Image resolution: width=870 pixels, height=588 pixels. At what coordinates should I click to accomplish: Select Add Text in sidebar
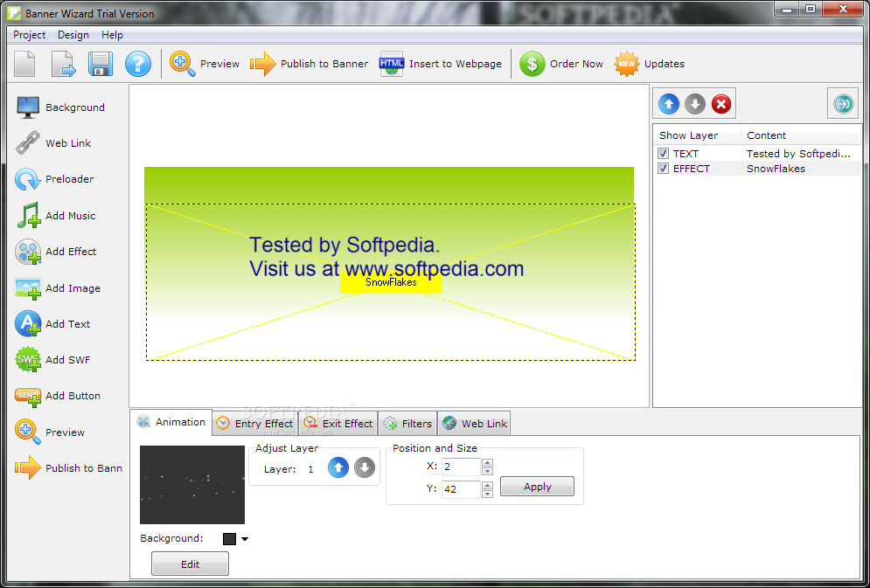coord(52,324)
